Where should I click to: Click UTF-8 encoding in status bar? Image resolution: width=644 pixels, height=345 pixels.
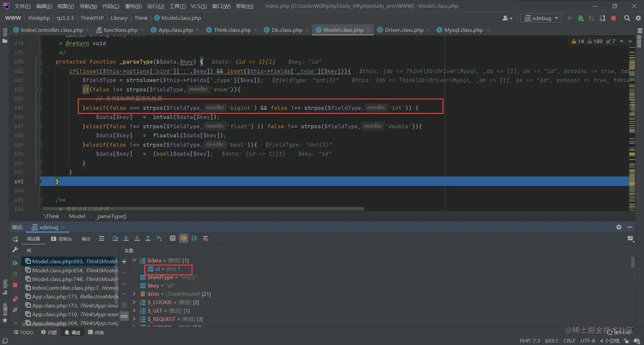click(587, 341)
